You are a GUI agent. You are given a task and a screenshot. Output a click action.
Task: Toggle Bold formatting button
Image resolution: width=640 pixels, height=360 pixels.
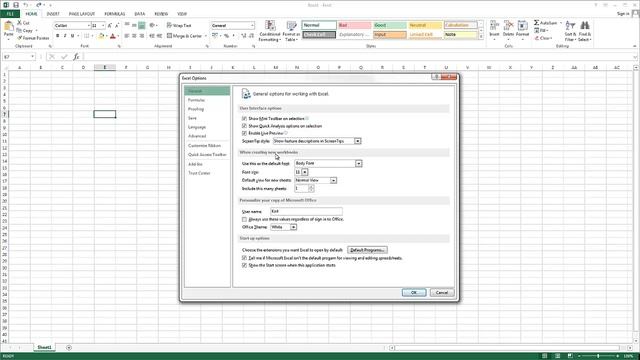point(58,36)
